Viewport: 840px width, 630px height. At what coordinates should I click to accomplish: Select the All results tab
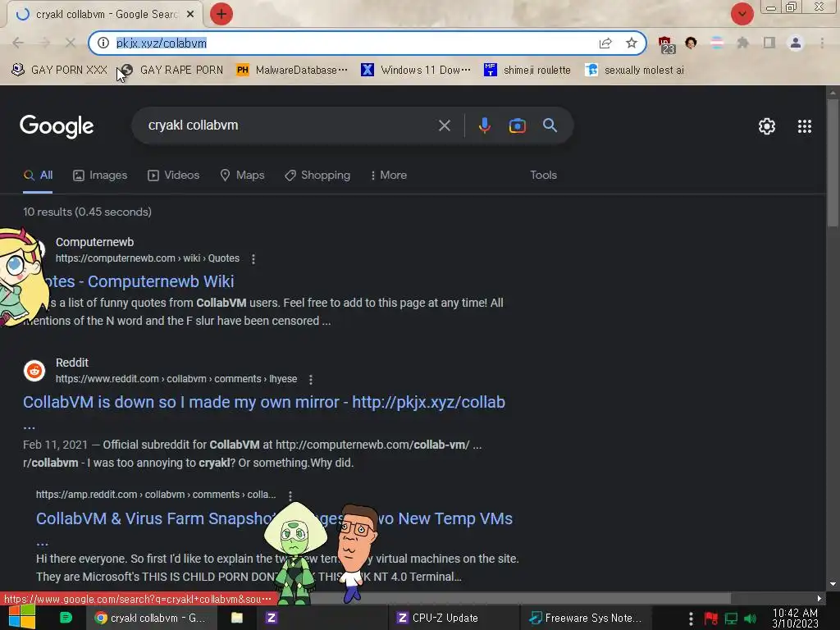[x=38, y=176]
